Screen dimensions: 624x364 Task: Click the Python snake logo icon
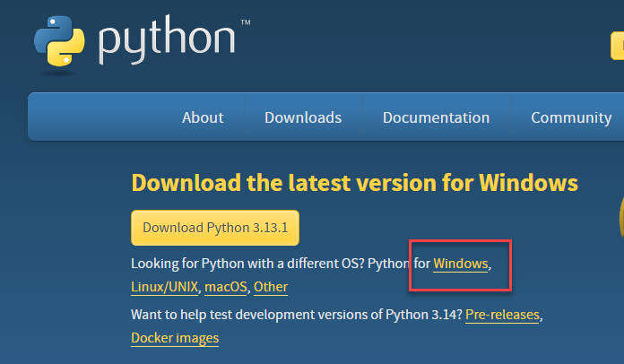pyautogui.click(x=61, y=40)
